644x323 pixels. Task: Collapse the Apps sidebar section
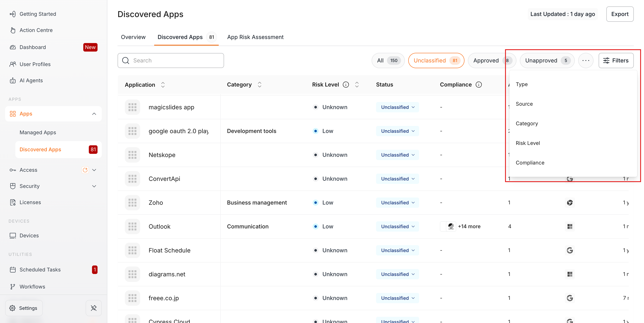[x=94, y=114]
